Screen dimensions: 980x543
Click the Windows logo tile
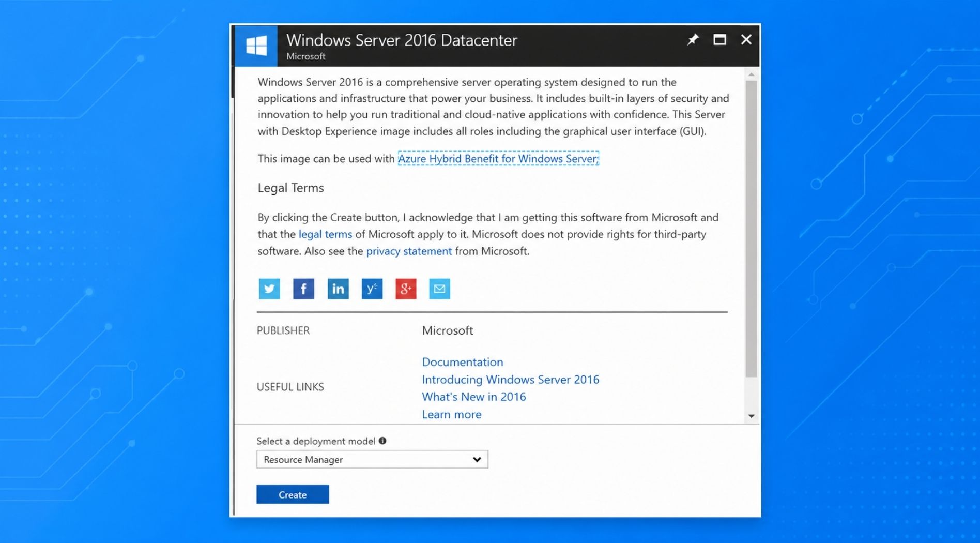click(x=256, y=46)
